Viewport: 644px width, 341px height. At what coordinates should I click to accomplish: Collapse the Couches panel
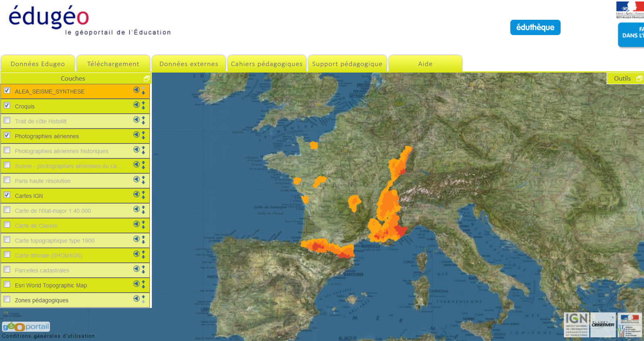[x=147, y=79]
